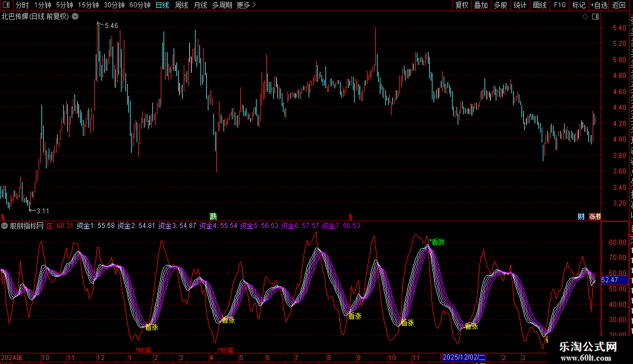The width and height of the screenshot is (633, 364).
Task: Click the 2025/12/02 date marker on the timeline
Action: click(x=464, y=357)
